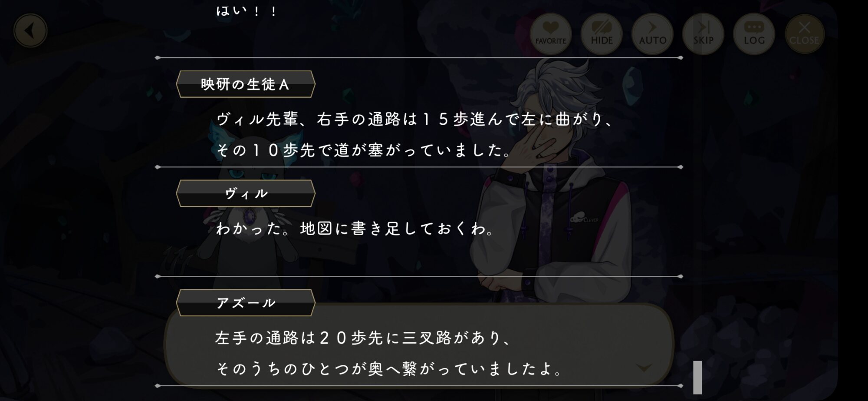This screenshot has width=868, height=401.
Task: Select the line starting with 左手の通路は２０歩先
Action: (x=364, y=338)
